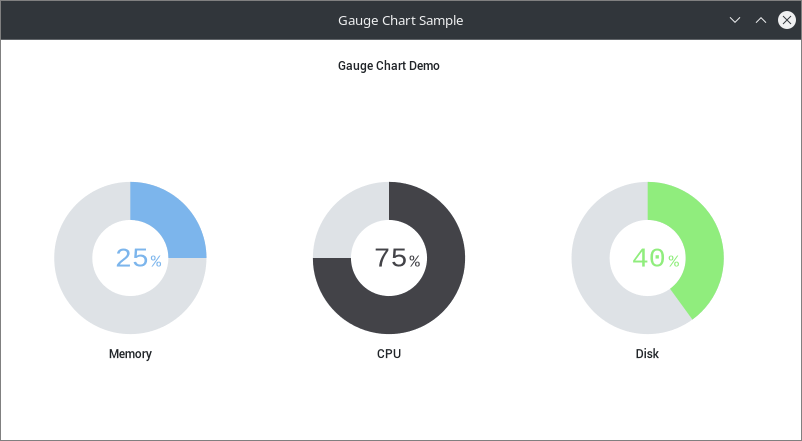The height and width of the screenshot is (441, 802).
Task: Click the Memory label
Action: pyautogui.click(x=130, y=354)
